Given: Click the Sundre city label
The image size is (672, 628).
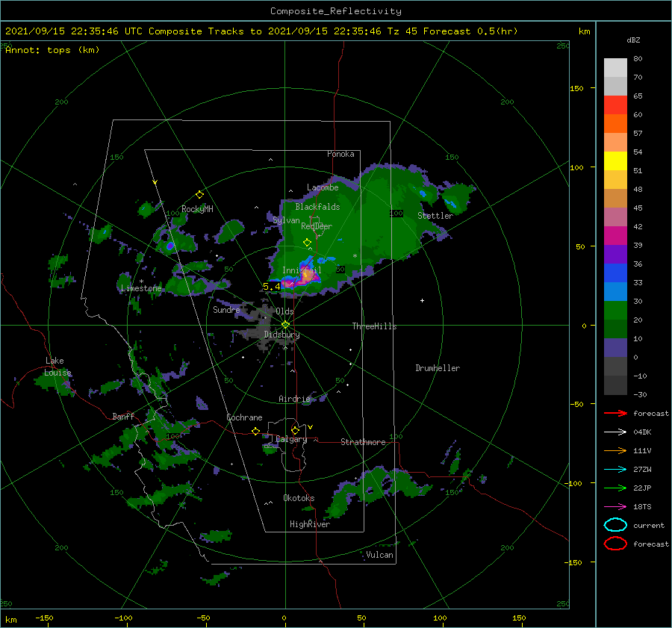Looking at the screenshot, I should 226,310.
